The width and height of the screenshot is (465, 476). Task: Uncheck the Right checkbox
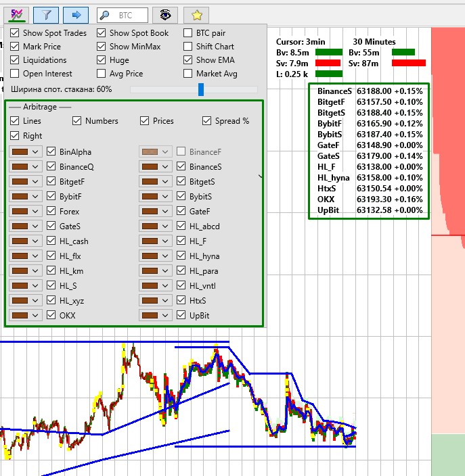[x=15, y=136]
